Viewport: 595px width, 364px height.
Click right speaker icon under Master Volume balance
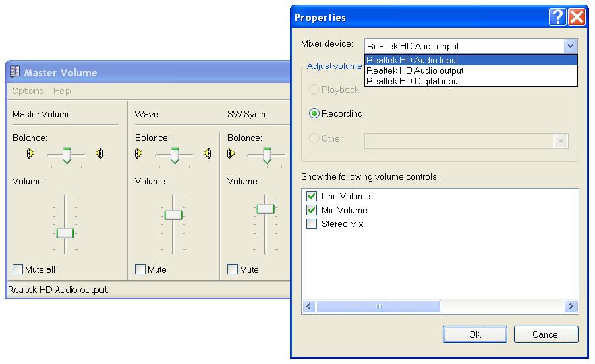click(99, 154)
